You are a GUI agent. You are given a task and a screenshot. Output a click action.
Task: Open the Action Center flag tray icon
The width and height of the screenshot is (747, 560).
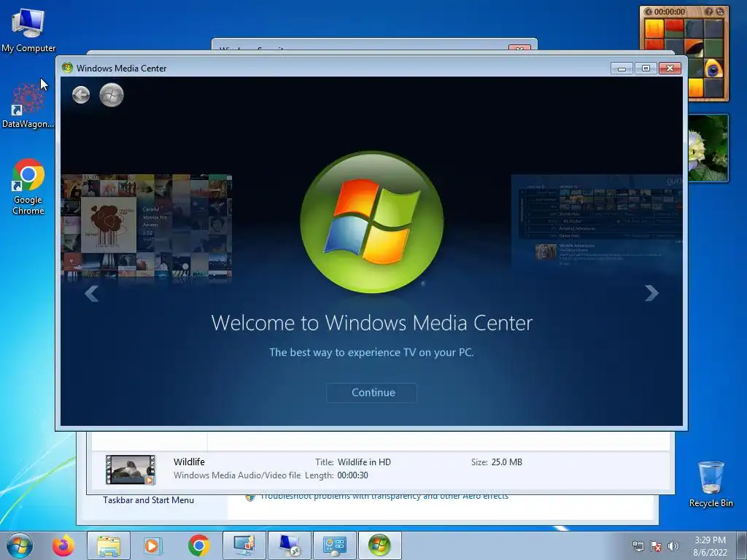pos(656,546)
